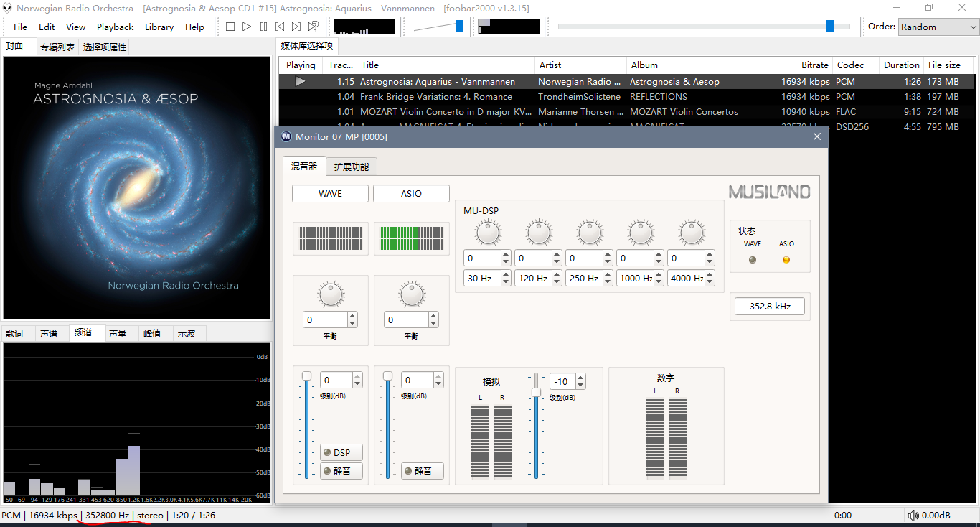Mute the ASIO channel with 静音

(423, 471)
